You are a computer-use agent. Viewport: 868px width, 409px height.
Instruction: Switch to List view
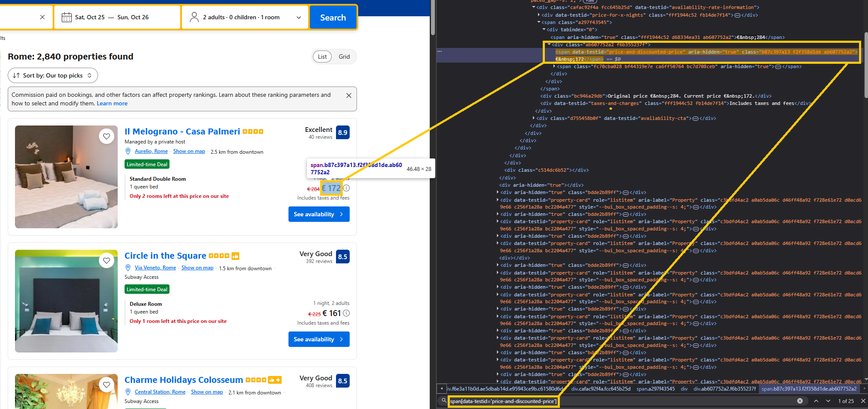(322, 57)
